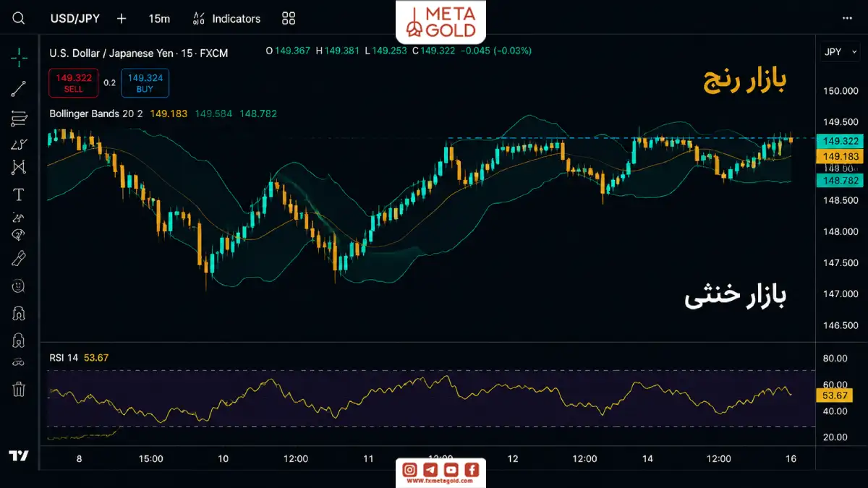This screenshot has height=488, width=868.
Task: Select the brush and shapes drawing tool
Action: click(19, 144)
